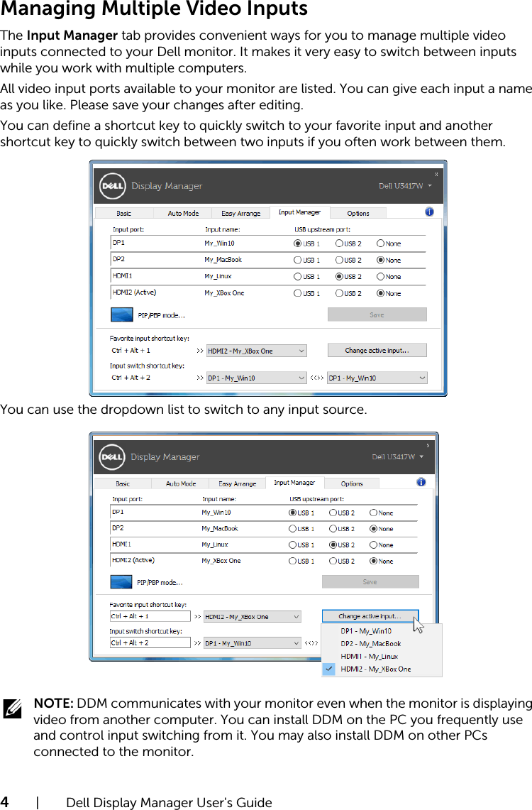Click My_Linux input name in upper screenshot
Viewport: 532px width, 810px height.
[x=218, y=276]
